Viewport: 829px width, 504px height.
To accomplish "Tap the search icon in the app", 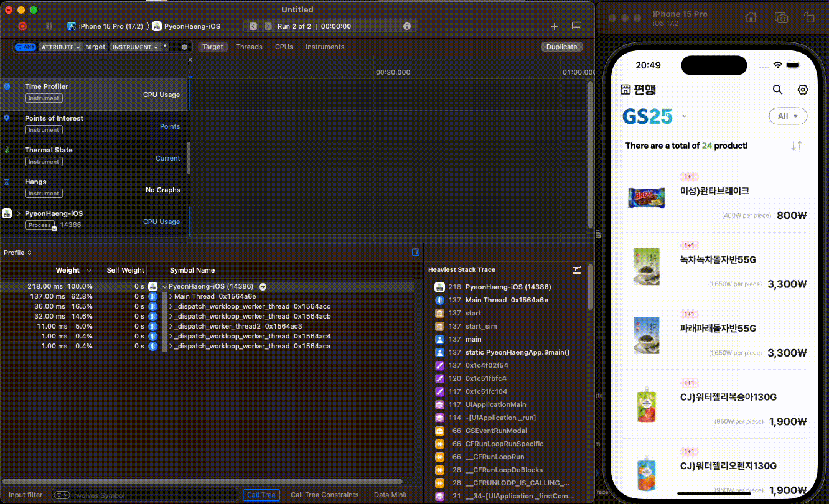I will [777, 90].
